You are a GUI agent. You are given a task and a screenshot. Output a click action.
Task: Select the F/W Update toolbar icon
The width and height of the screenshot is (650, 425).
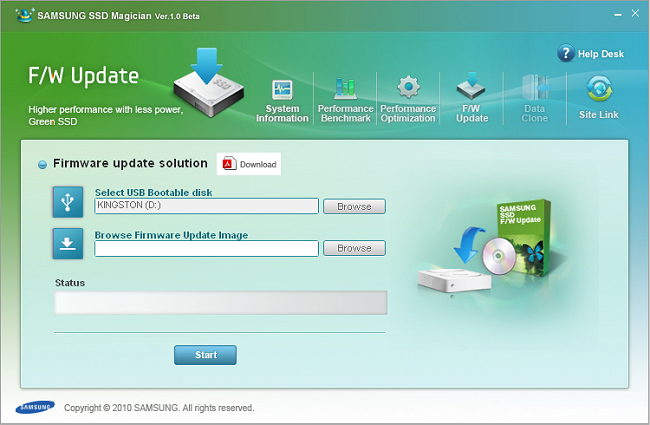coord(471,85)
